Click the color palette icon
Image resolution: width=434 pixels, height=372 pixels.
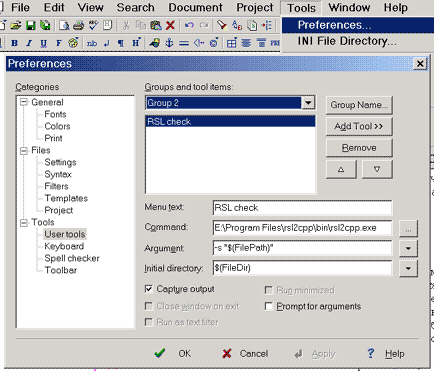coord(73,43)
